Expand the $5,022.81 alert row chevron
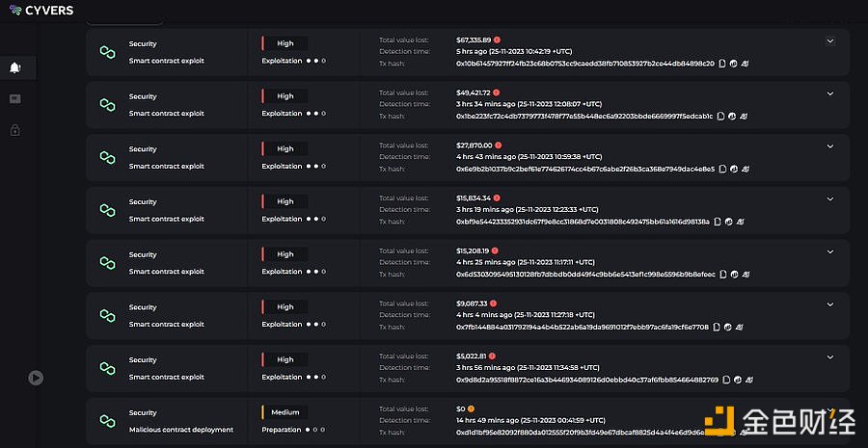The height and width of the screenshot is (448, 868). click(x=829, y=357)
